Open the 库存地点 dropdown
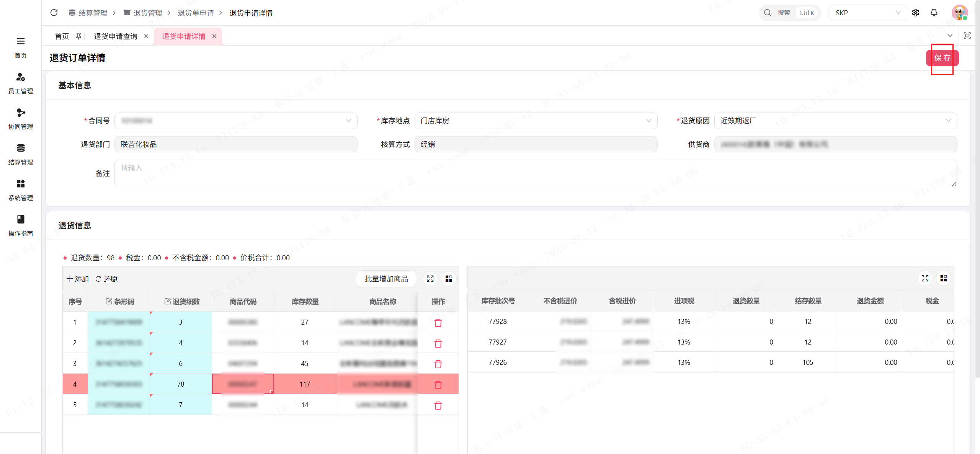This screenshot has width=980, height=454. [536, 121]
